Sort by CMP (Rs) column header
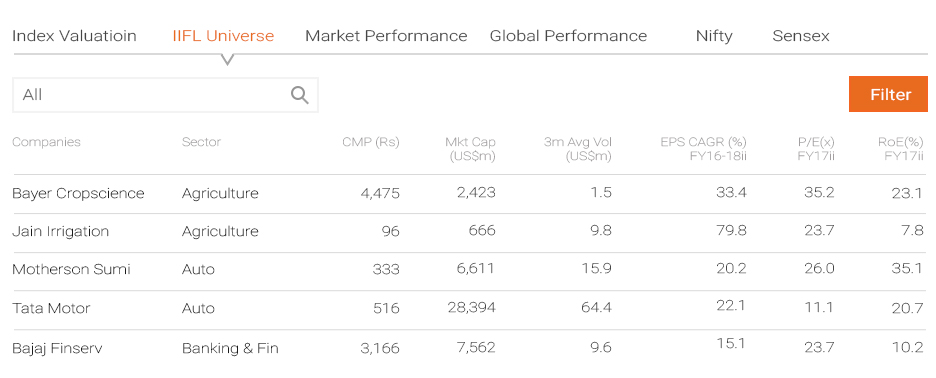The width and height of the screenshot is (936, 378). [x=371, y=142]
